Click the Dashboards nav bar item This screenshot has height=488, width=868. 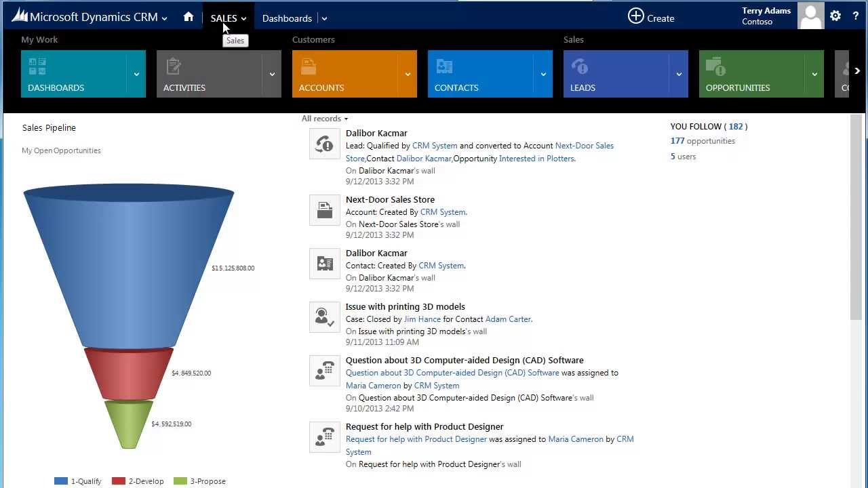[x=287, y=18]
